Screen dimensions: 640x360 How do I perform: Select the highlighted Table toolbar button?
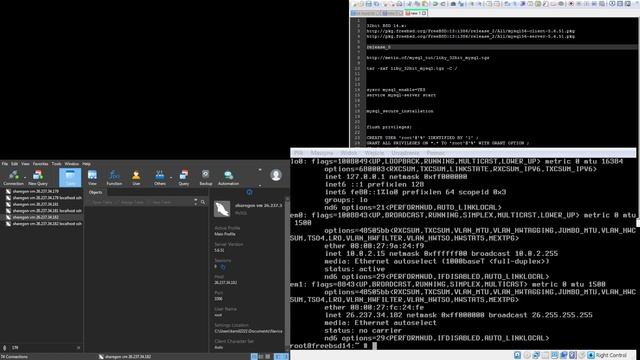(70, 178)
